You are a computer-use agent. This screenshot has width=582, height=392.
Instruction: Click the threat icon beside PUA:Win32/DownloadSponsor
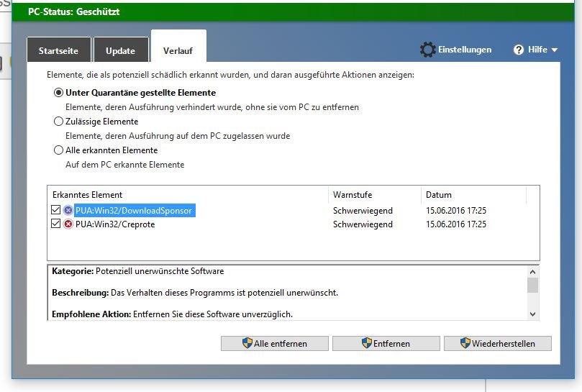68,211
